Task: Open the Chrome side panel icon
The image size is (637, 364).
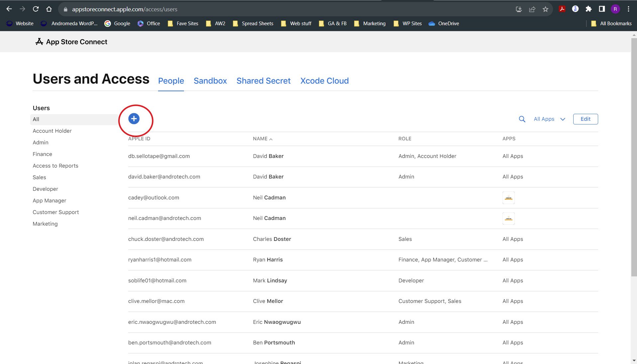Action: pos(602,9)
